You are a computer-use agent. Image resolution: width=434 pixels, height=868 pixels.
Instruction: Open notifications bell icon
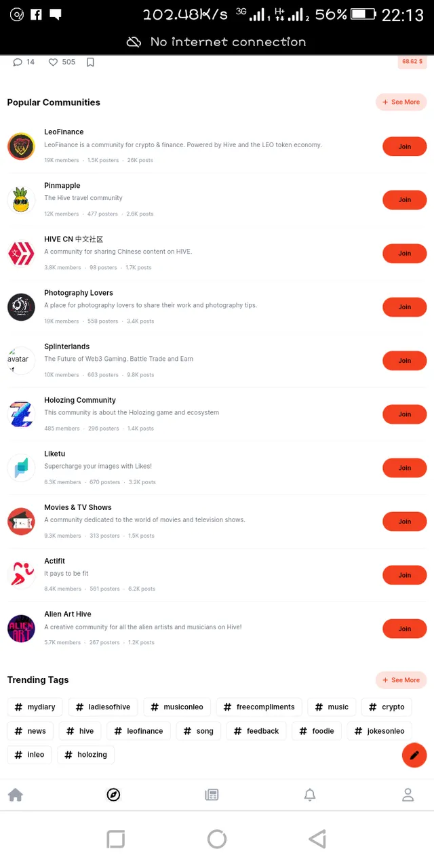click(310, 795)
